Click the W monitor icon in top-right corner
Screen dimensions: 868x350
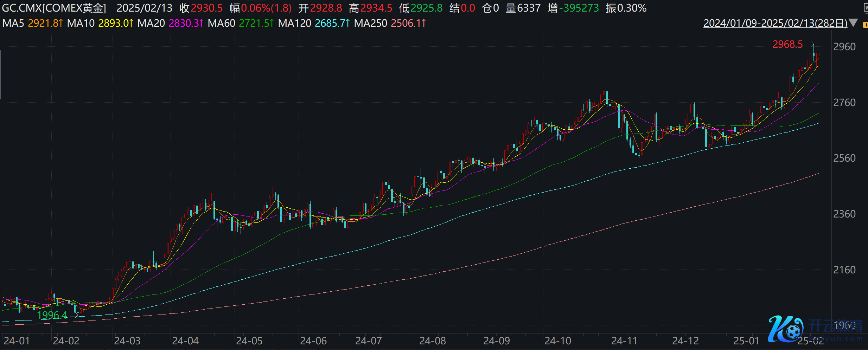pyautogui.click(x=865, y=8)
